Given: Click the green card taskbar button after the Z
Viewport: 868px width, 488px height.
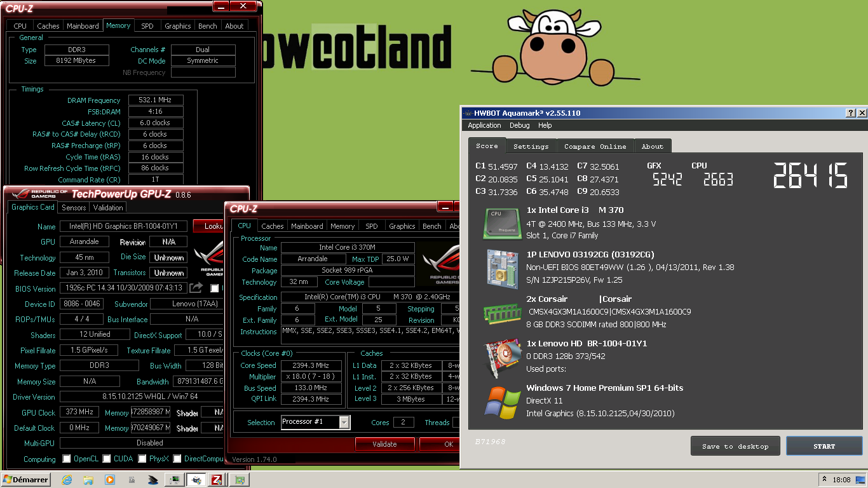Looking at the screenshot, I should coord(239,480).
